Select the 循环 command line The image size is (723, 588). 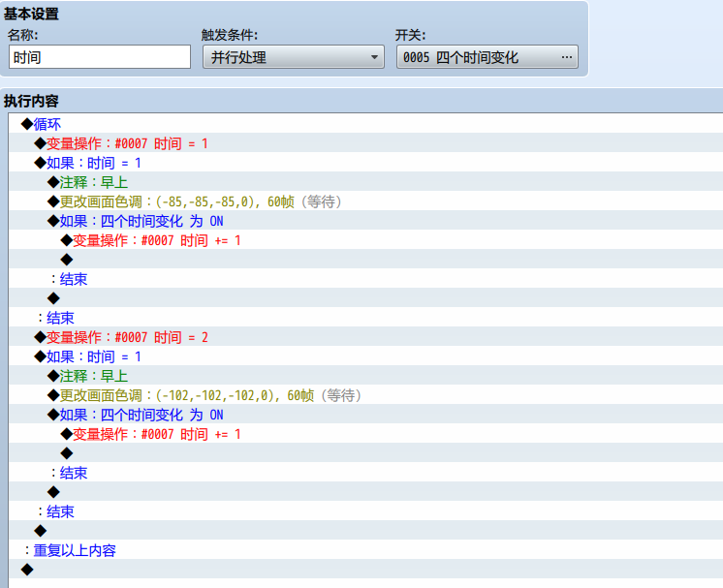coord(365,124)
